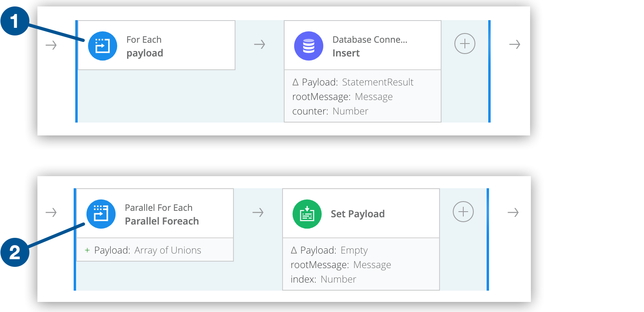Screen dimensions: 644x312
Task: Select the Database Connector Insert icon
Action: pos(308,46)
